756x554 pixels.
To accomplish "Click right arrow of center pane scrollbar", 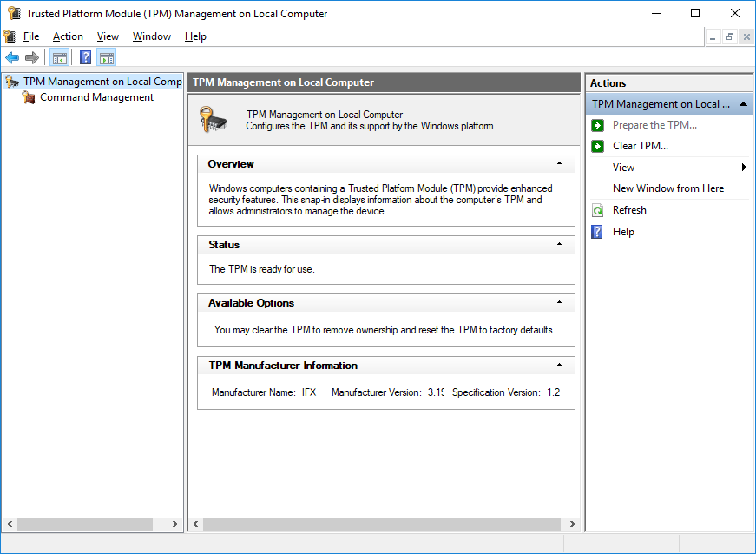I will coord(572,524).
